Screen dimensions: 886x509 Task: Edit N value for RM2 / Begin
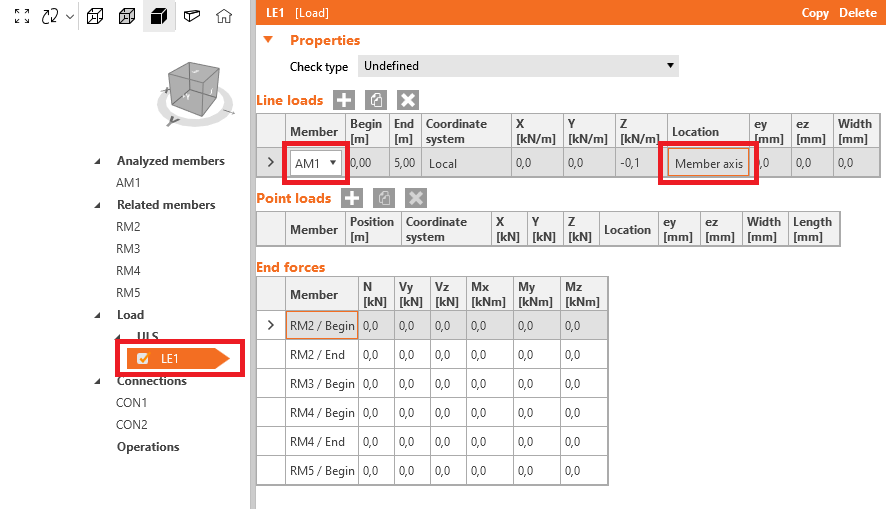click(376, 325)
